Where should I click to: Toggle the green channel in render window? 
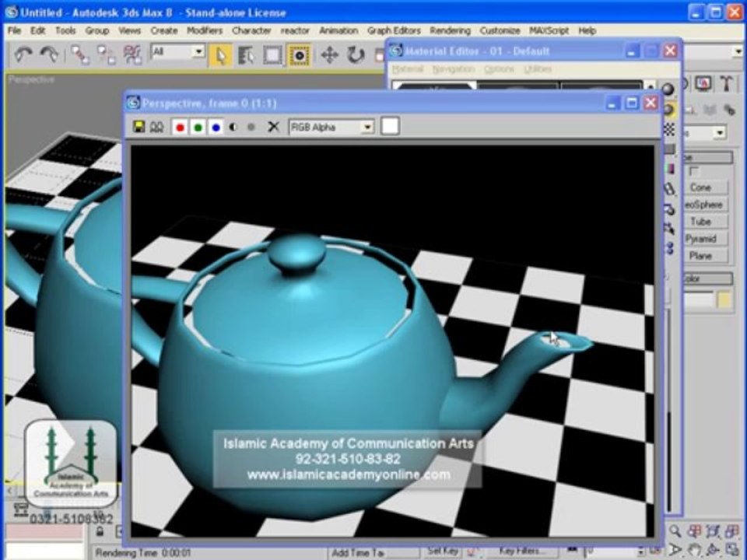coord(198,127)
